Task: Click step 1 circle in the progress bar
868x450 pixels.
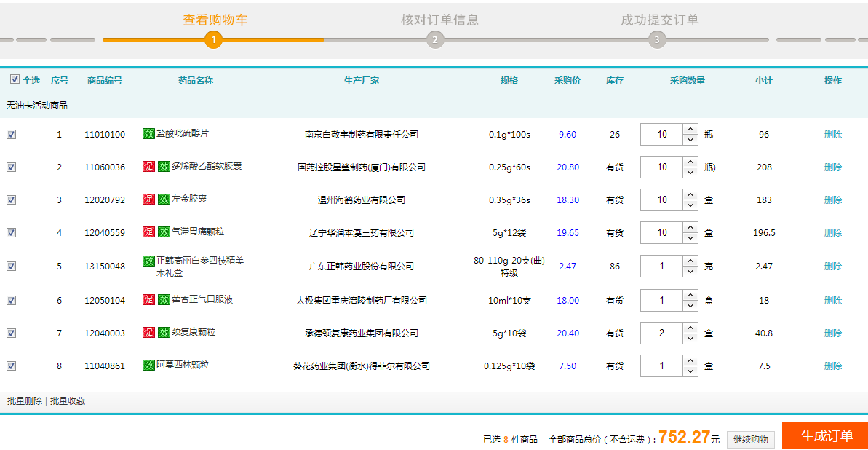Action: 214,40
